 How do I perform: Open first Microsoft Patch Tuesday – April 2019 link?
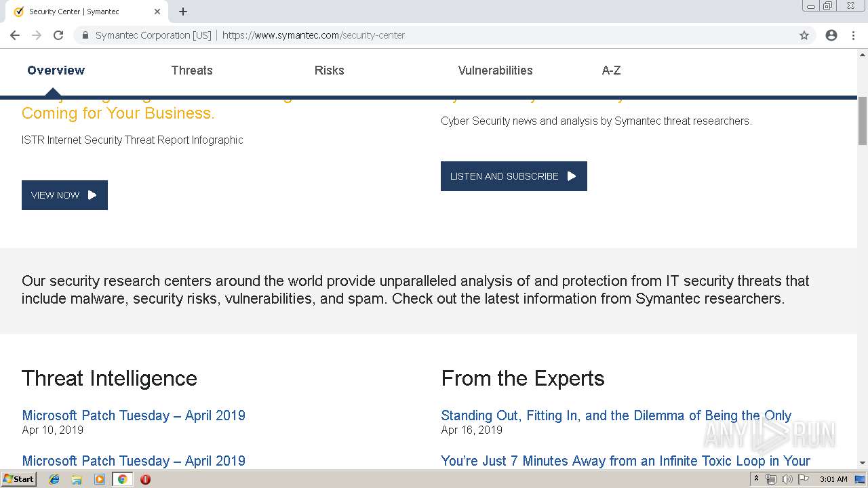point(134,415)
